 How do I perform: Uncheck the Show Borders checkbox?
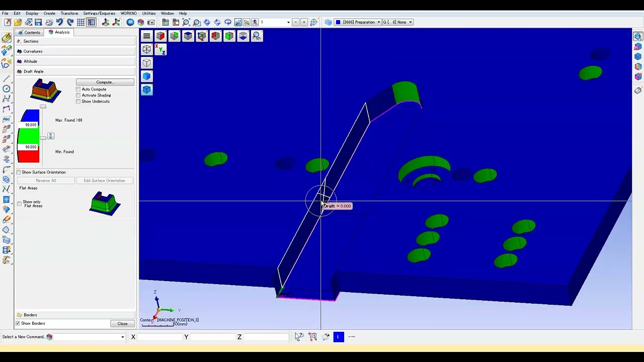point(18,323)
